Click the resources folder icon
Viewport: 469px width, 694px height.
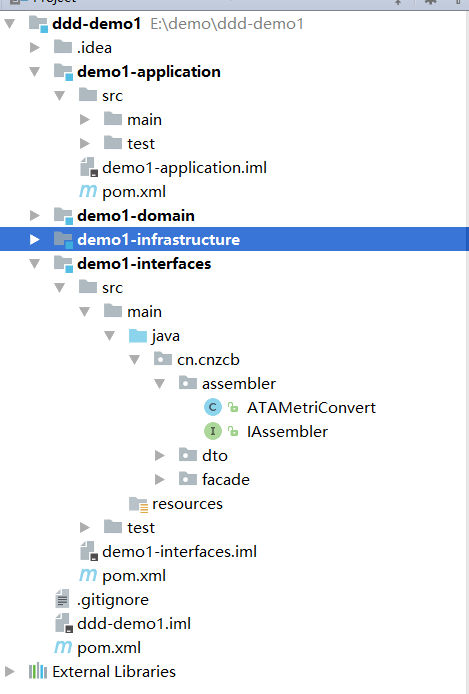(138, 504)
